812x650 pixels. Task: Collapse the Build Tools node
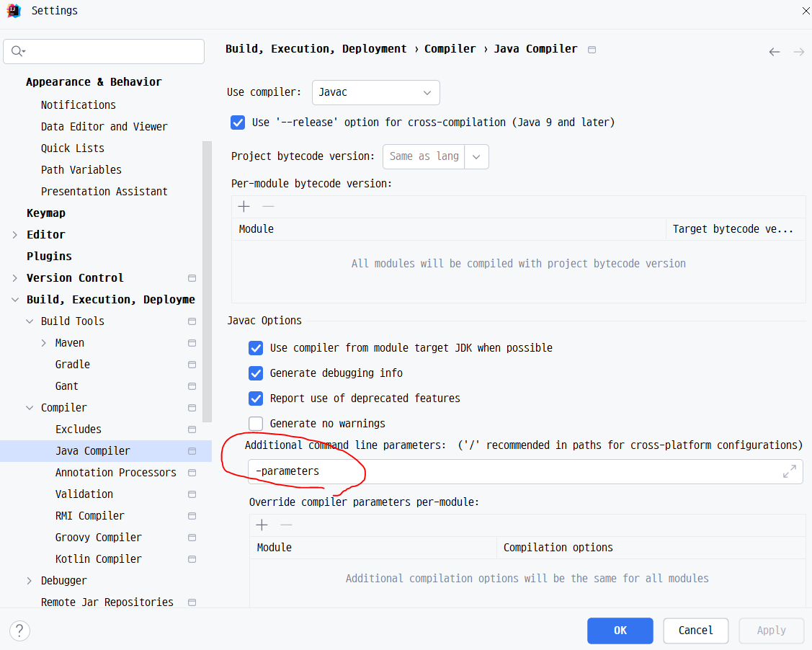(x=30, y=321)
